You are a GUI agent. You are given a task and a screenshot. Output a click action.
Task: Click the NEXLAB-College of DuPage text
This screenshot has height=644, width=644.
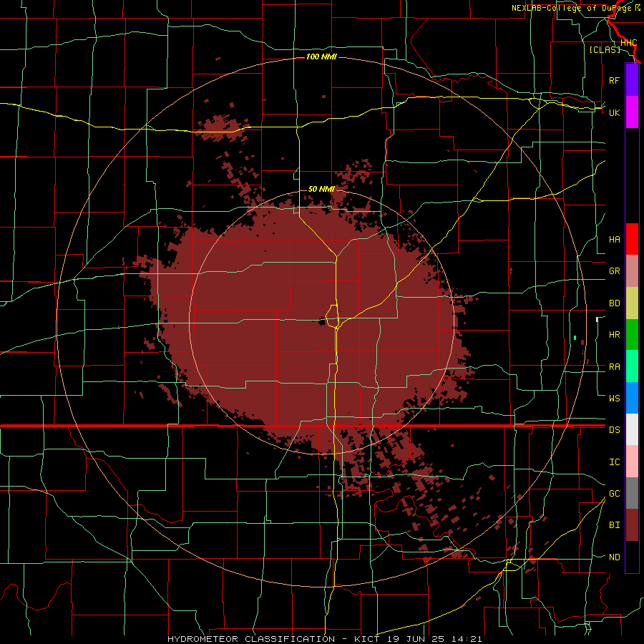click(572, 8)
